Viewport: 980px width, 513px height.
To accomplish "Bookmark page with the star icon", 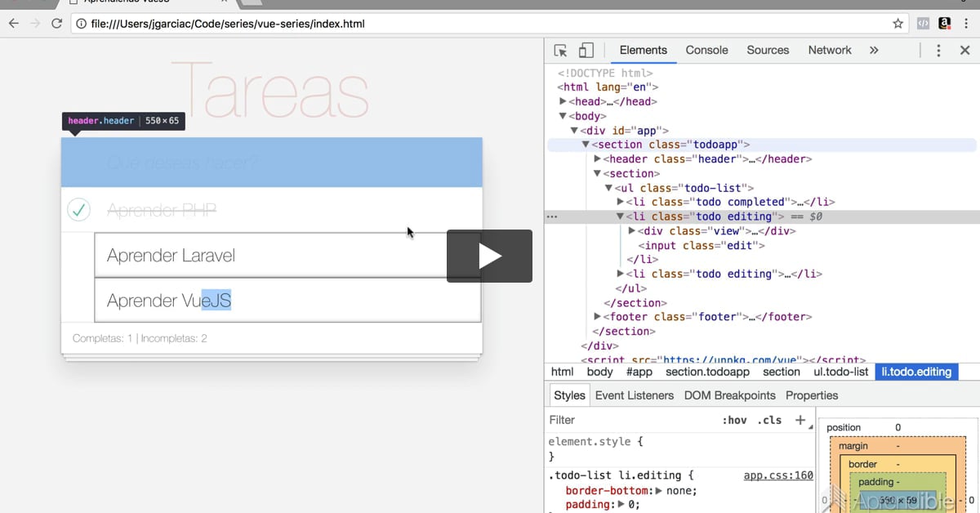I will tap(898, 24).
